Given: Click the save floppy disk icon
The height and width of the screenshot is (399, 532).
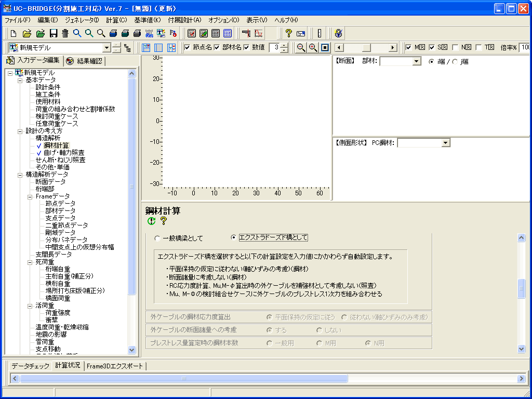Looking at the screenshot, I should click(x=53, y=34).
